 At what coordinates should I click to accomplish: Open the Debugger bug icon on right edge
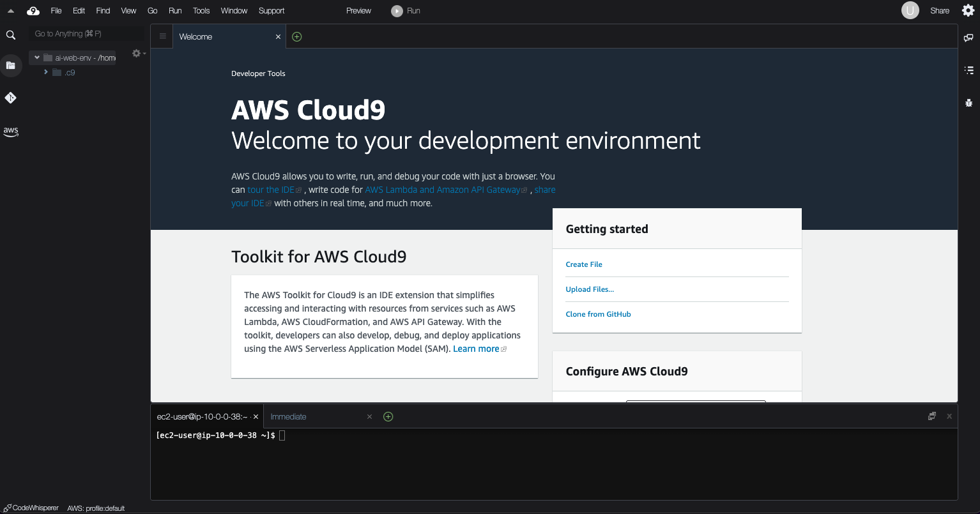tap(969, 102)
